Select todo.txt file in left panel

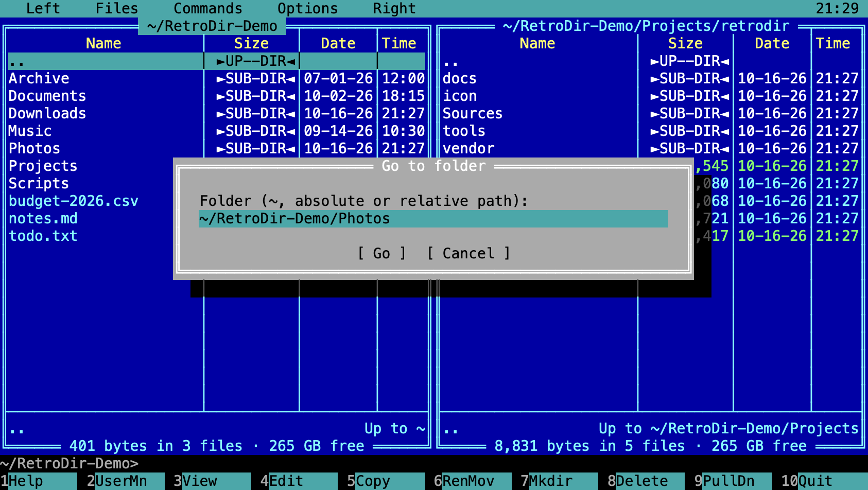(91, 236)
